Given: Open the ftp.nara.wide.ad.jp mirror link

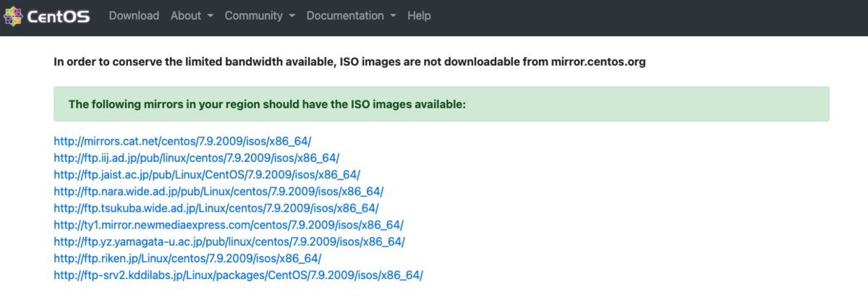Looking at the screenshot, I should click(218, 191).
